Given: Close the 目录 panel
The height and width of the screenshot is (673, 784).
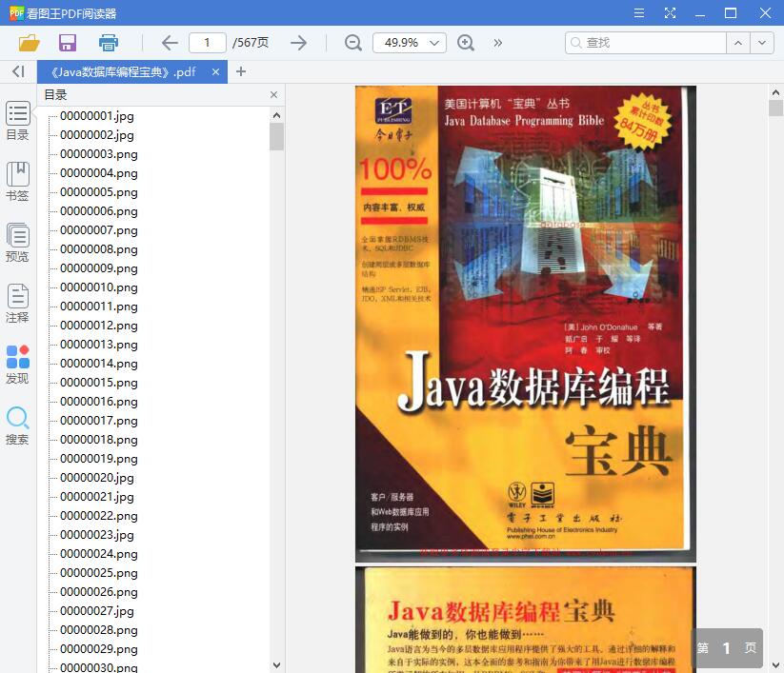Looking at the screenshot, I should [273, 95].
